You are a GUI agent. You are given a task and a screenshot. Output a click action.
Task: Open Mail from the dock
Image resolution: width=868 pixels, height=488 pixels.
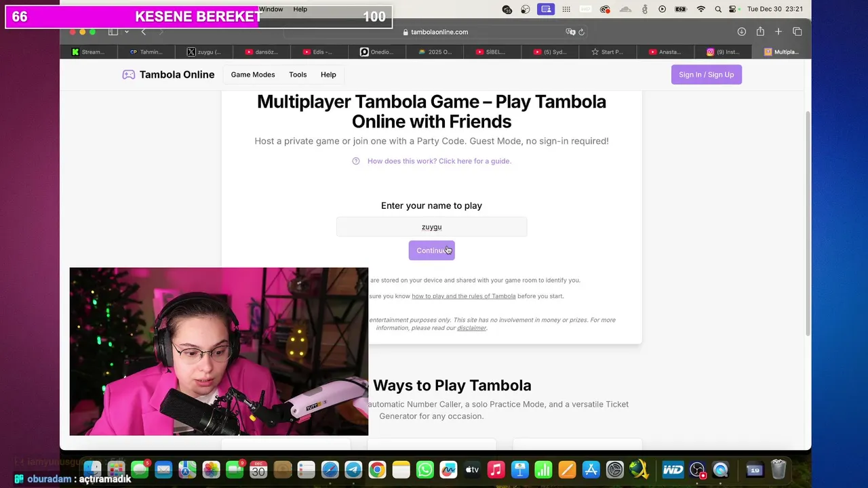point(163,469)
